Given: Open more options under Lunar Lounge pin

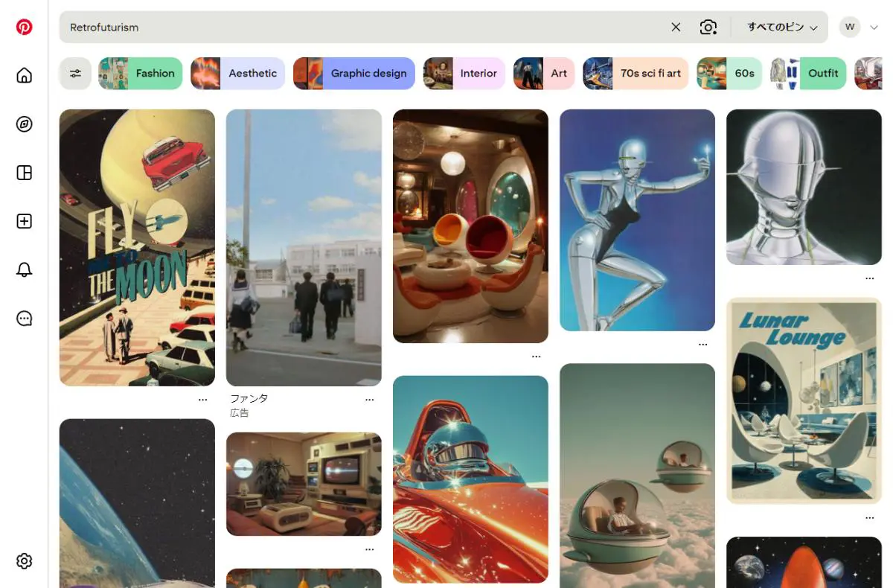Looking at the screenshot, I should click(x=870, y=517).
